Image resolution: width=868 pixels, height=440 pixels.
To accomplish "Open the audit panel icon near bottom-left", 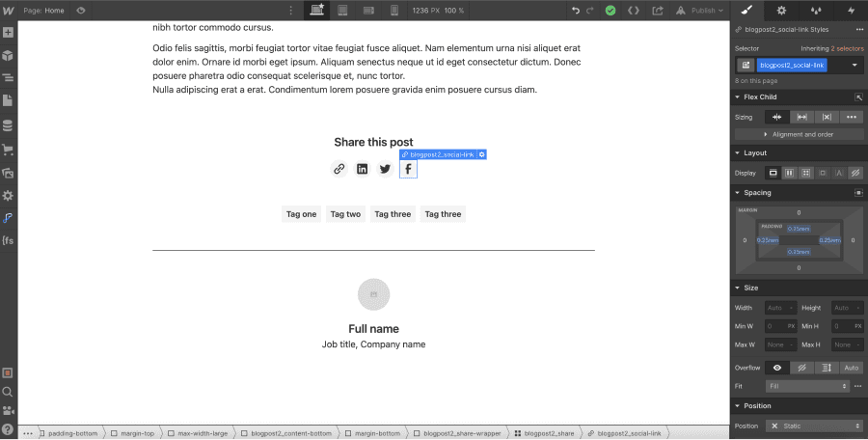I will 8,373.
